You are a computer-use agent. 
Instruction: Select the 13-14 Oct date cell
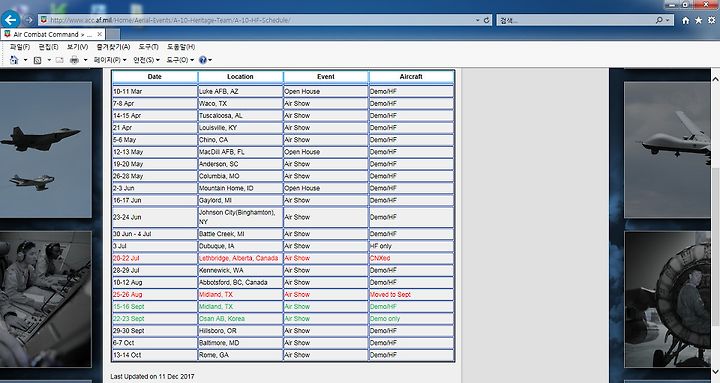155,355
